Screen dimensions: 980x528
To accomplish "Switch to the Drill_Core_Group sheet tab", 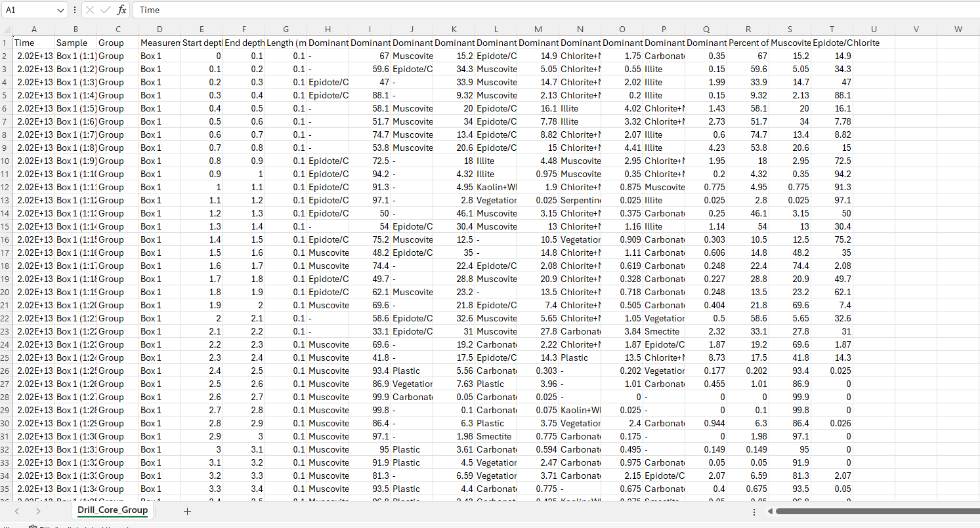I will point(112,510).
